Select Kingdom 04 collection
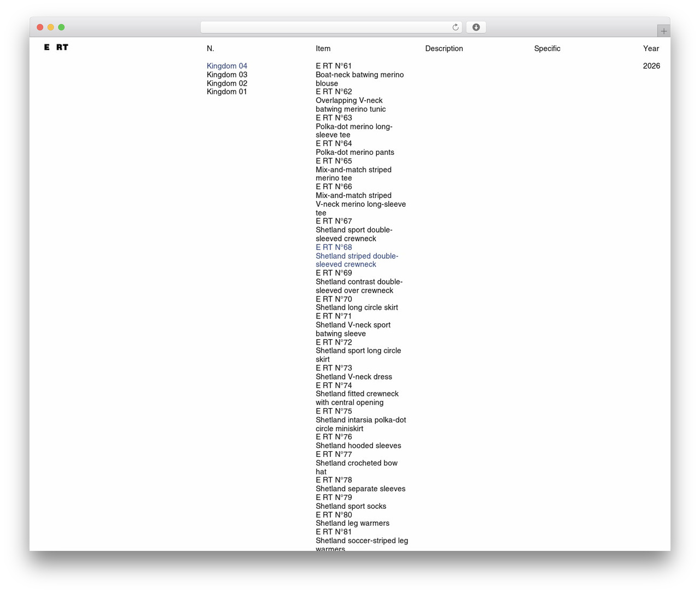The image size is (700, 593). (x=227, y=66)
